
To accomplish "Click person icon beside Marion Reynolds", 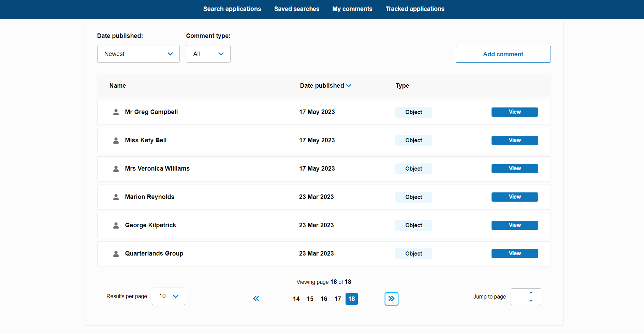I will (x=116, y=197).
